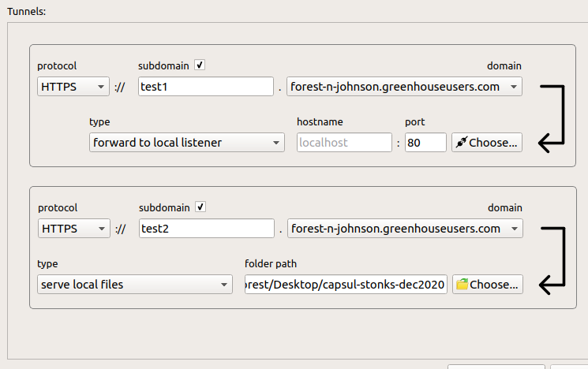588x369 pixels.
Task: Click the subdomain field containing test2
Action: tap(205, 229)
